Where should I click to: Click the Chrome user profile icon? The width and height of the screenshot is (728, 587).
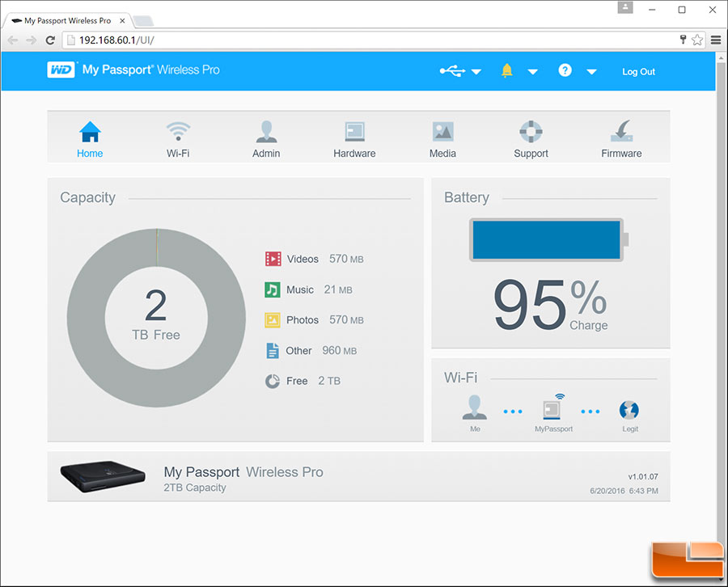click(x=625, y=8)
